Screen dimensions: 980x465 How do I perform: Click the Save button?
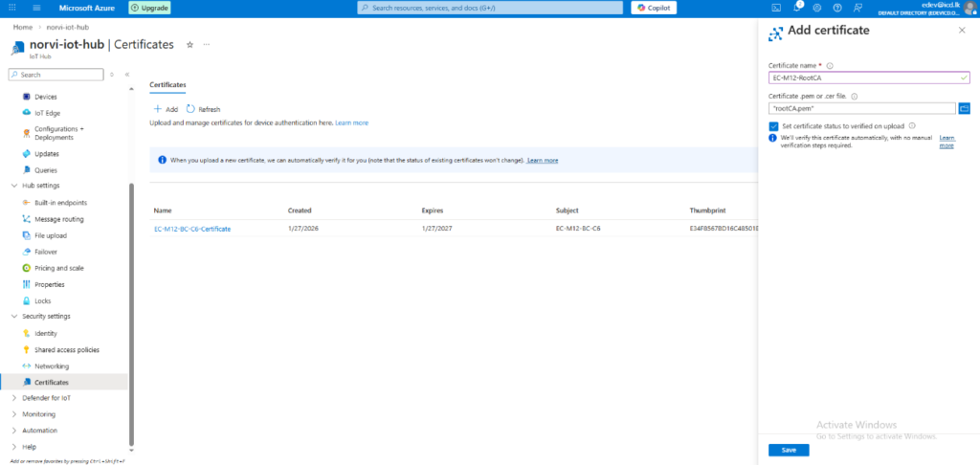click(x=789, y=450)
